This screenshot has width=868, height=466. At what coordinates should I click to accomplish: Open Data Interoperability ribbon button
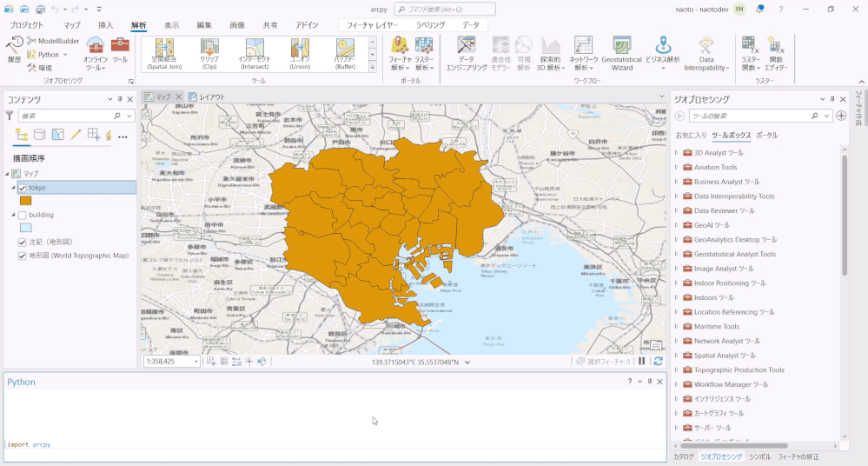tap(706, 54)
